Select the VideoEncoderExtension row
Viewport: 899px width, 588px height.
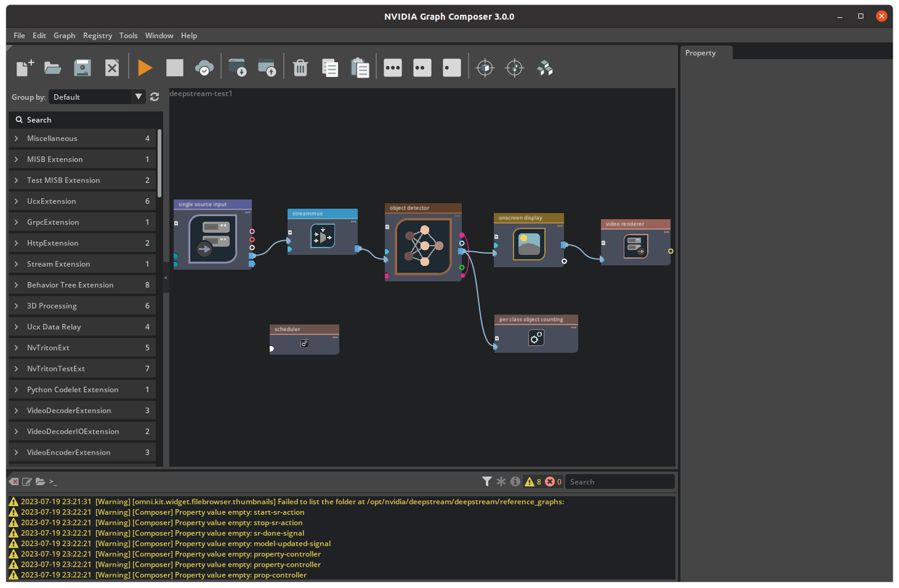[83, 453]
